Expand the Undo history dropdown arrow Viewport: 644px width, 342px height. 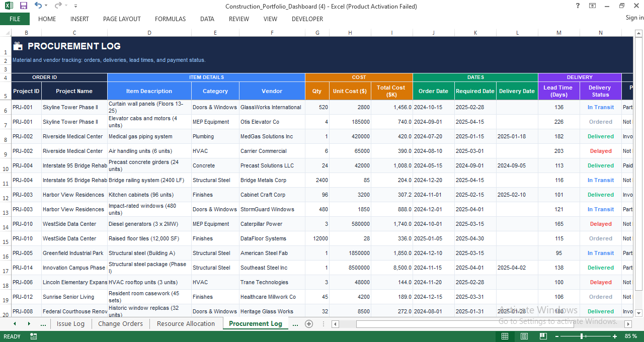click(46, 6)
